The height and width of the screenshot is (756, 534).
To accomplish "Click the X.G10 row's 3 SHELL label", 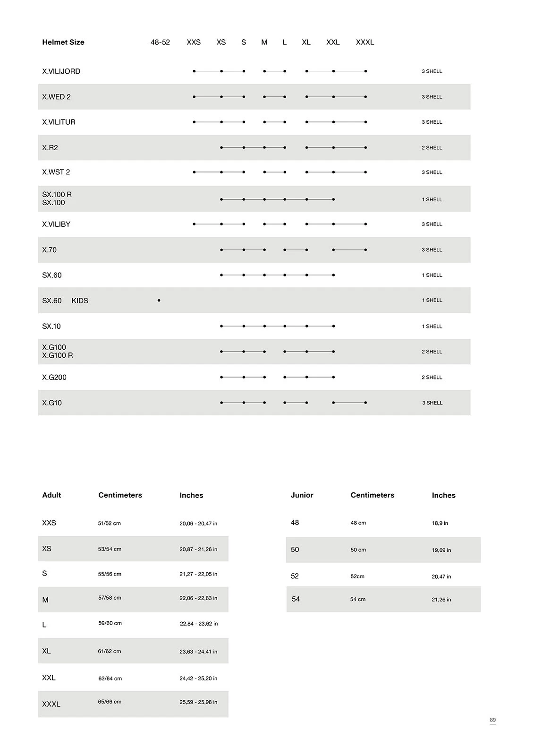I will tap(432, 403).
